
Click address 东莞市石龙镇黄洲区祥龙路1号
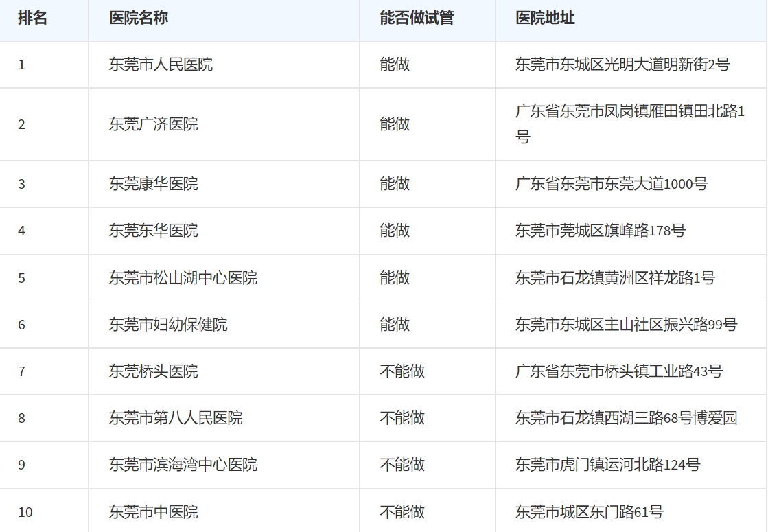click(615, 278)
